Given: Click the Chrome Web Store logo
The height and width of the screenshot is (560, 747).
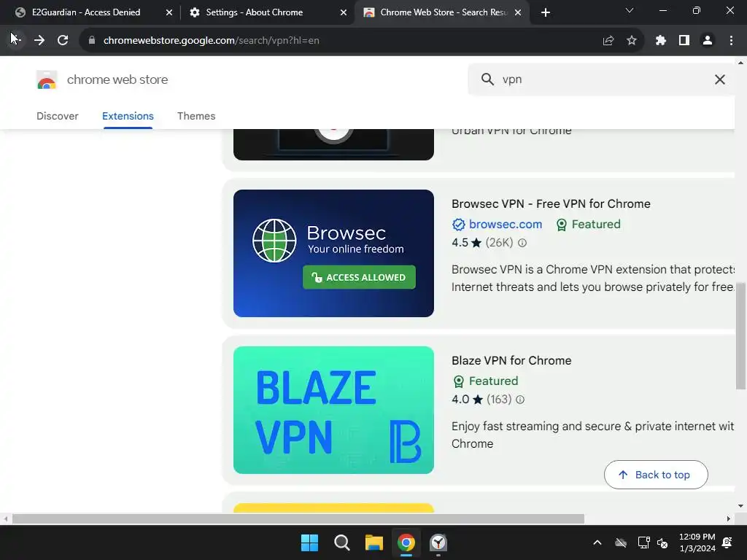Looking at the screenshot, I should click(x=47, y=79).
